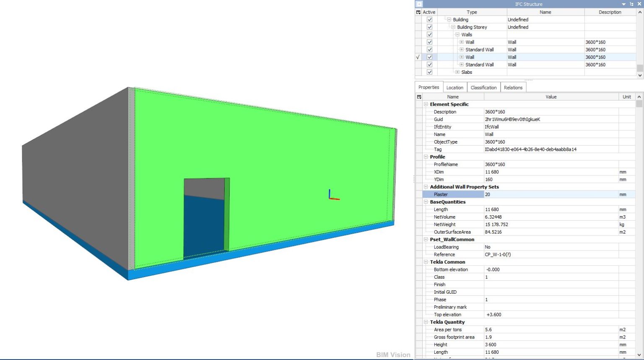Select the second Standard Wall tree row

pyautogui.click(x=479, y=64)
